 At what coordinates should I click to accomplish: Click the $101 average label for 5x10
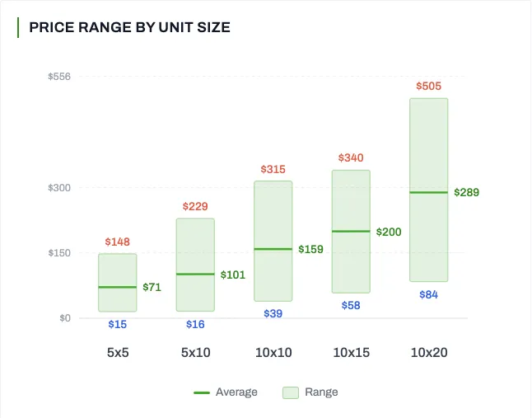pos(232,275)
